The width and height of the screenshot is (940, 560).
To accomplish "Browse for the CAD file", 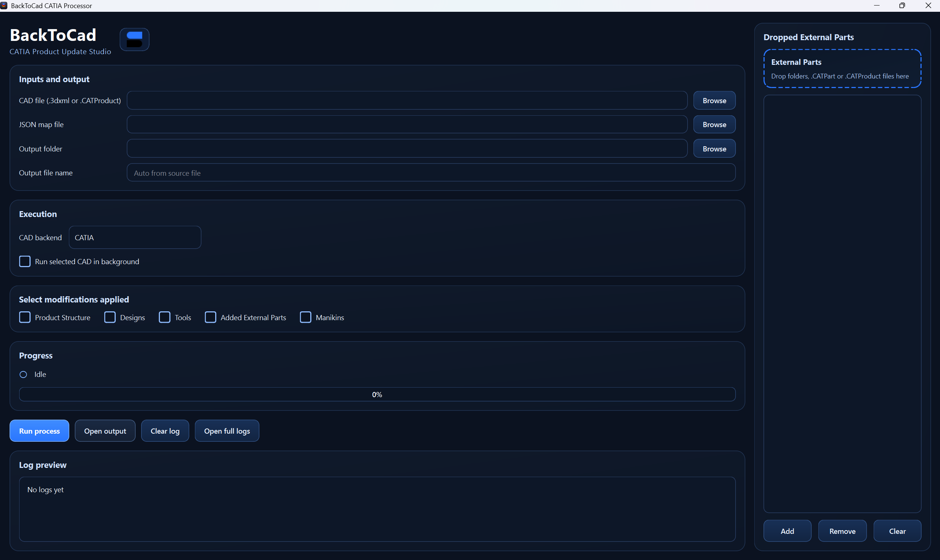I will 714,100.
